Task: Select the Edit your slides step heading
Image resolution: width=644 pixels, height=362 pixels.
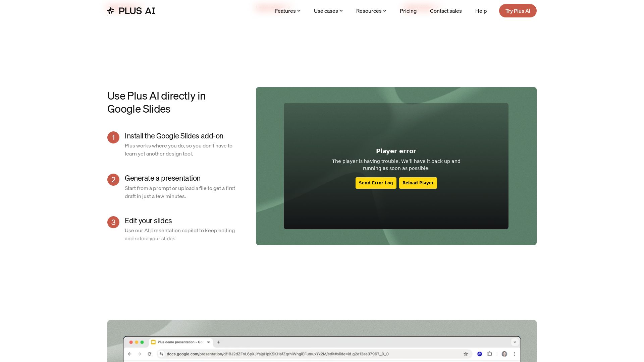Action: [148, 221]
